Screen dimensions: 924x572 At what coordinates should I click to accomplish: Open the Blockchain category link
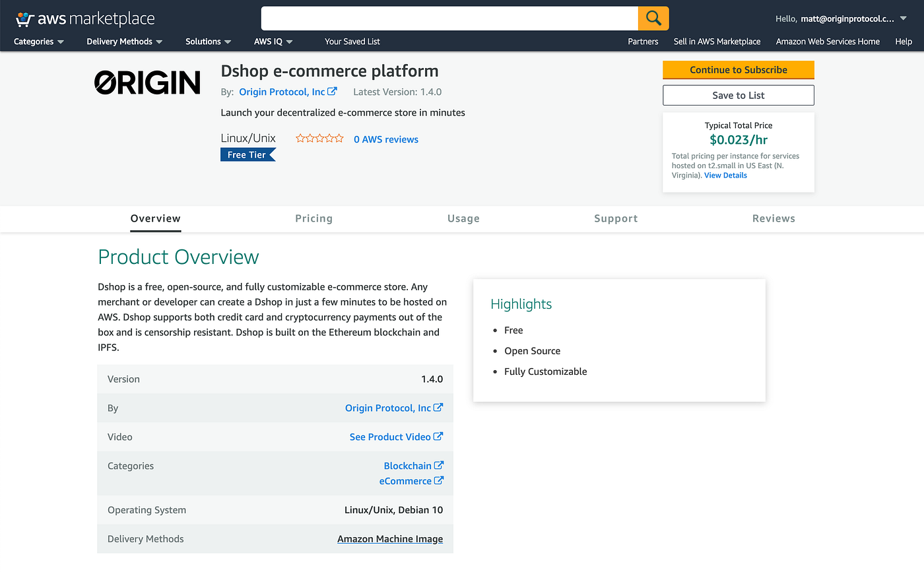click(408, 466)
